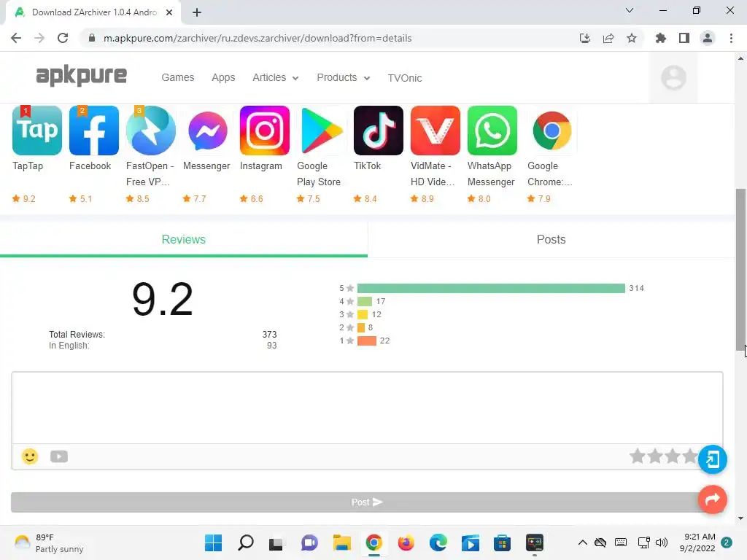Click the user avatar icon in site header
This screenshot has height=560, width=747.
pyautogui.click(x=673, y=77)
